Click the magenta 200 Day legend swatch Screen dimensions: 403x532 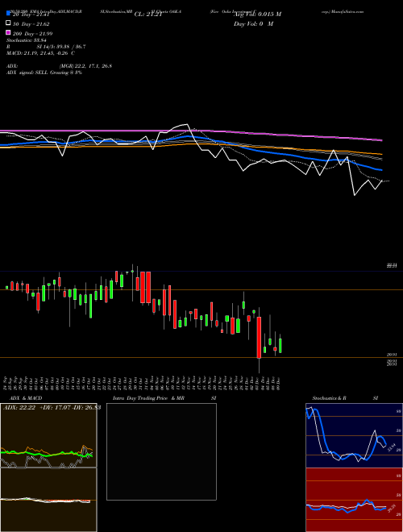[x=8, y=32]
